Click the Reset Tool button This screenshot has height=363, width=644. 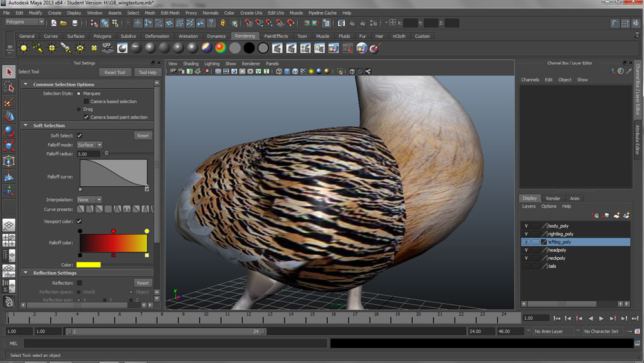(x=115, y=72)
